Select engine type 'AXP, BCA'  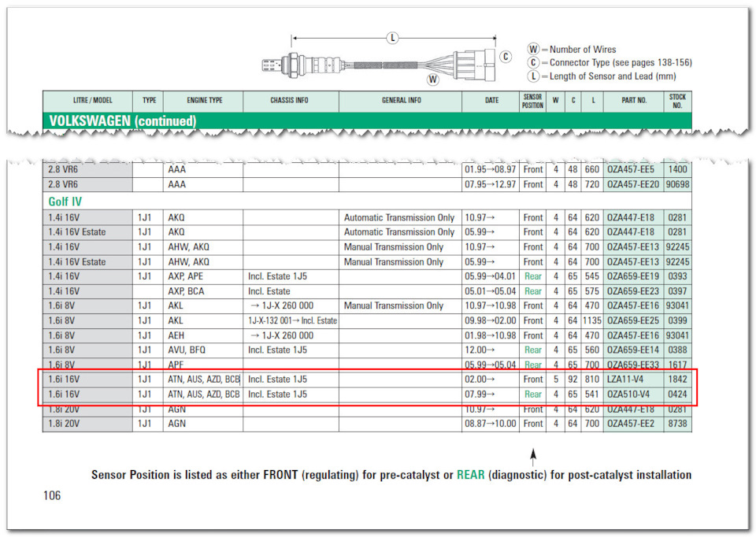(x=186, y=291)
